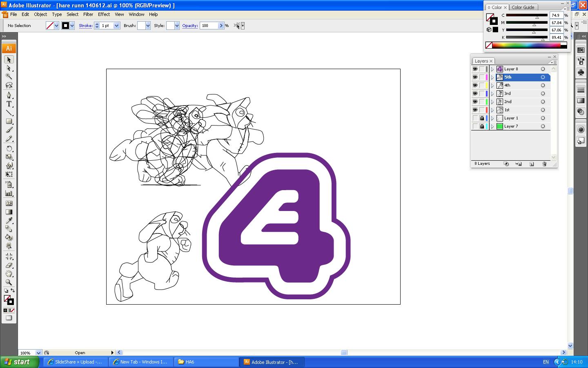The height and width of the screenshot is (368, 588).
Task: Select the Pen tool
Action: 9,95
